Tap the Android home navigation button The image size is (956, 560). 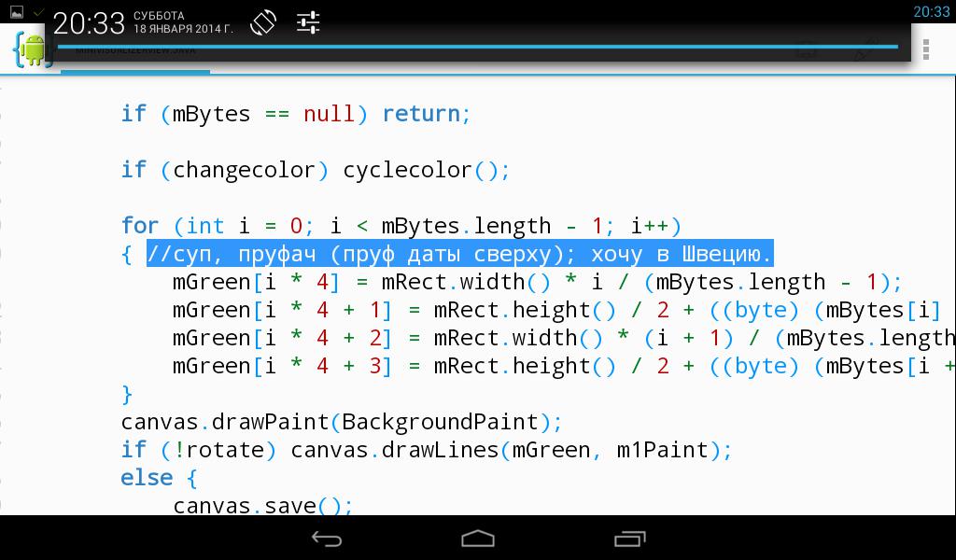point(478,539)
